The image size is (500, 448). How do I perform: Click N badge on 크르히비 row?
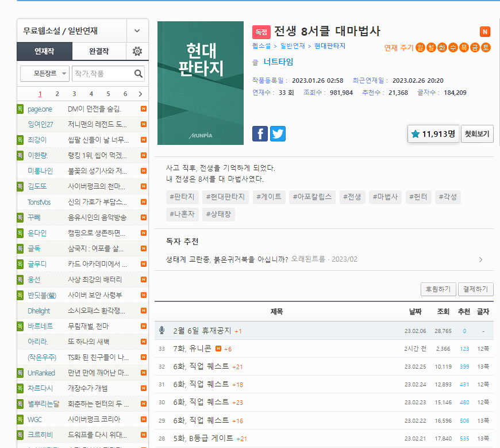click(x=144, y=435)
